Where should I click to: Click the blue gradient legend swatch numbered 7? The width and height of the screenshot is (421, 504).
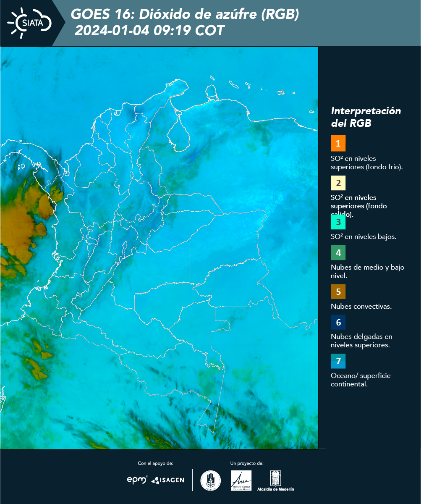point(338,361)
